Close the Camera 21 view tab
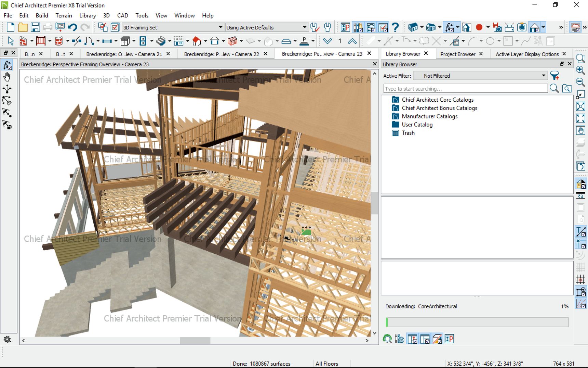 tap(168, 54)
